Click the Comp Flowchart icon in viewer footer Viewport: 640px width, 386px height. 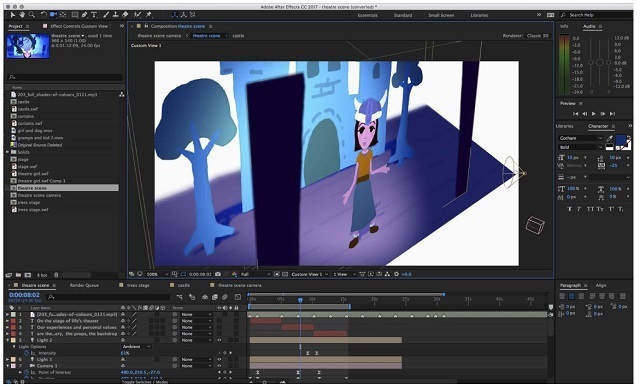click(x=387, y=274)
